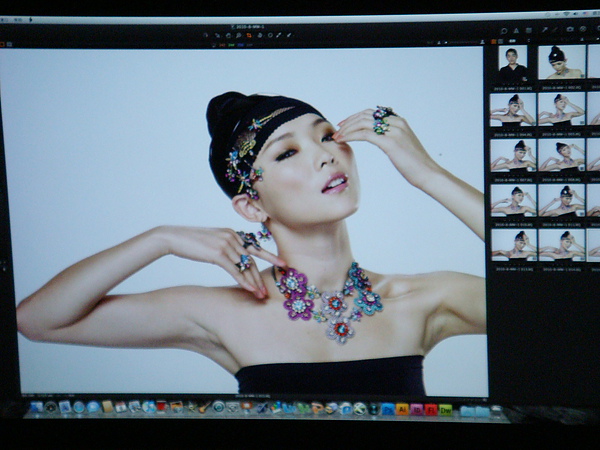Click the main preview image of the model

coord(245,221)
